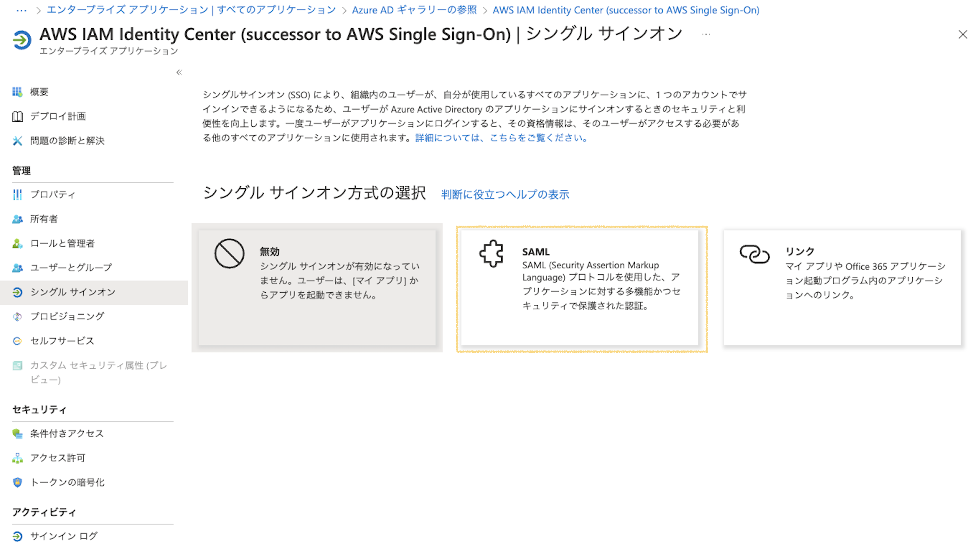
Task: Collapse the sidebar with double-chevron
Action: click(x=179, y=72)
